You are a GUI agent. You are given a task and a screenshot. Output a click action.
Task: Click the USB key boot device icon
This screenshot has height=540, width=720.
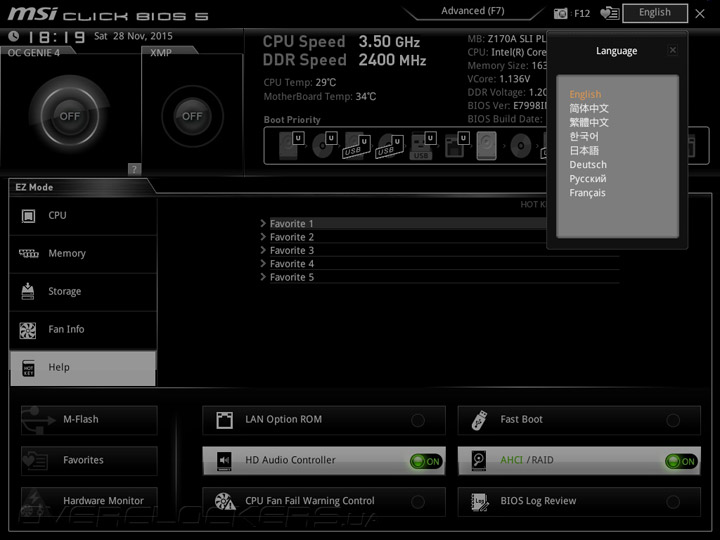(422, 146)
